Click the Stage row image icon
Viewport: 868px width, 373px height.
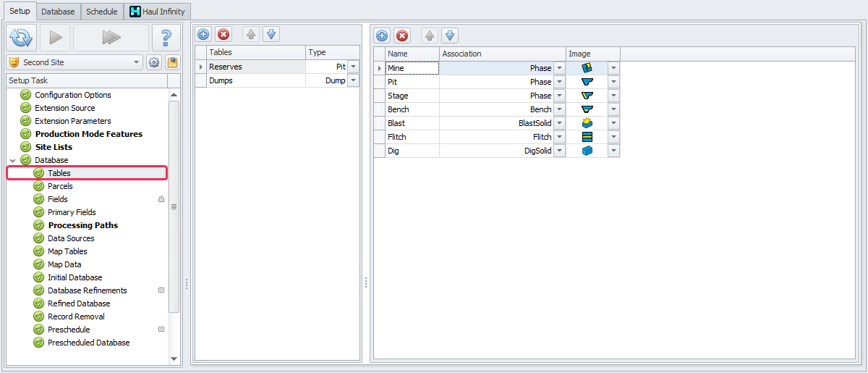pos(587,96)
